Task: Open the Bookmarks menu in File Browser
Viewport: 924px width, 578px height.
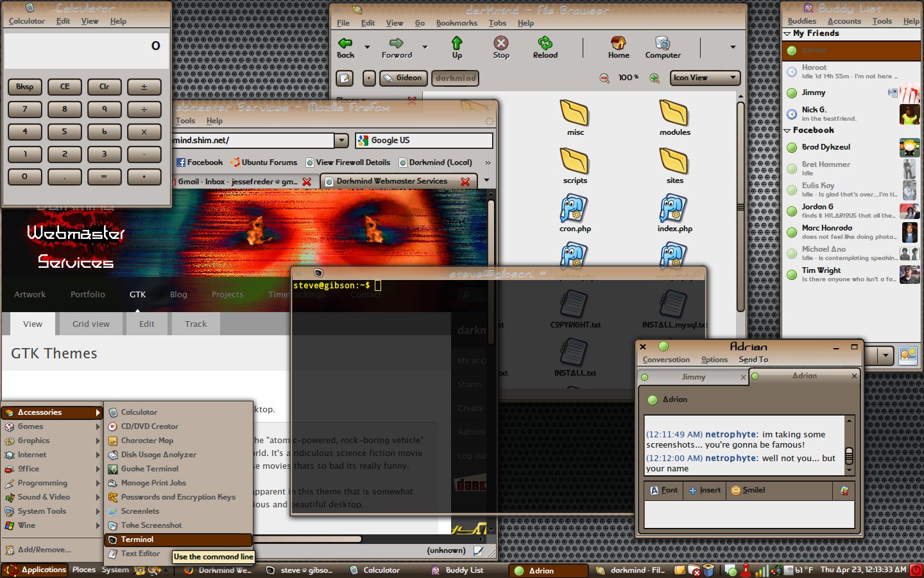Action: click(x=456, y=23)
